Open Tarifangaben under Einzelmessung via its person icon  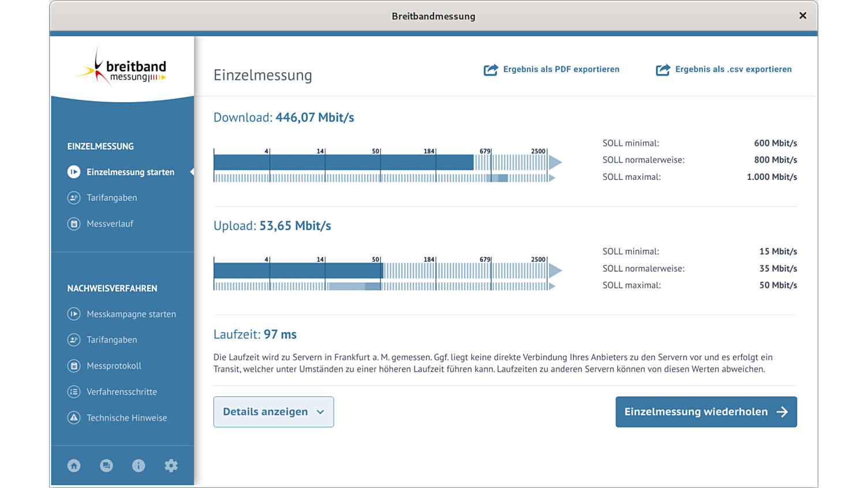[x=73, y=198]
